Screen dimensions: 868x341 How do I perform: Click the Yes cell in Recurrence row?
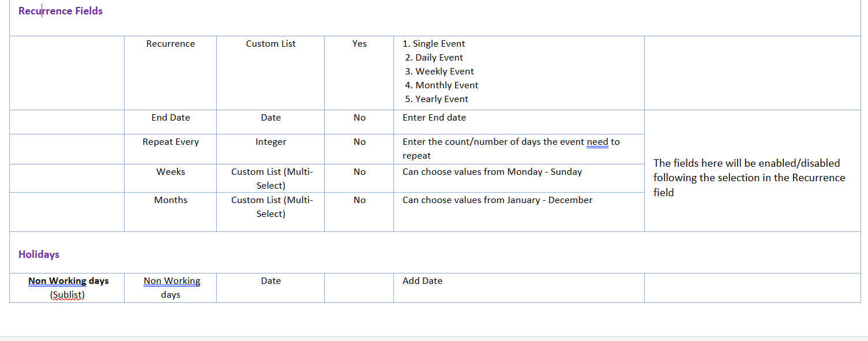[x=359, y=44]
